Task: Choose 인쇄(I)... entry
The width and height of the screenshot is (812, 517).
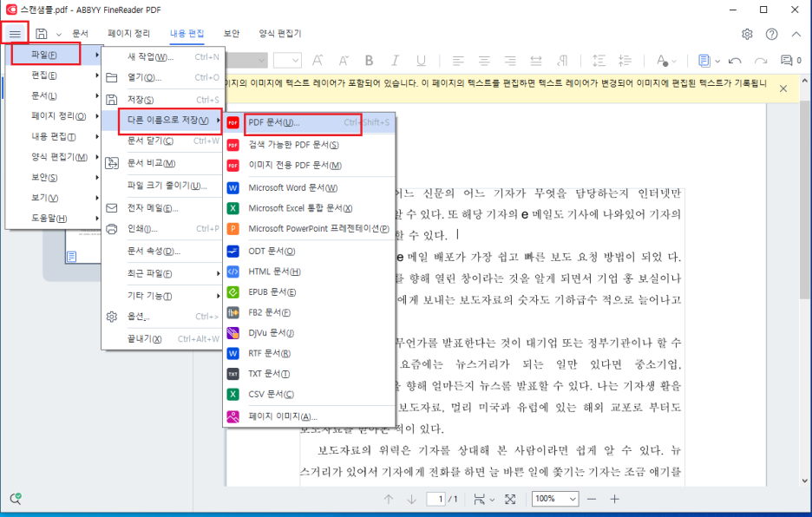Action: click(162, 228)
